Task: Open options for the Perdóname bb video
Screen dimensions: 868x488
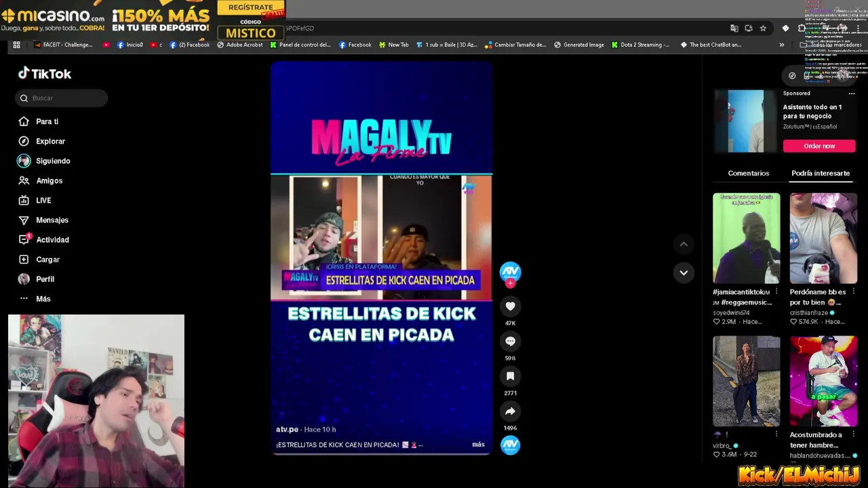Action: point(853,291)
